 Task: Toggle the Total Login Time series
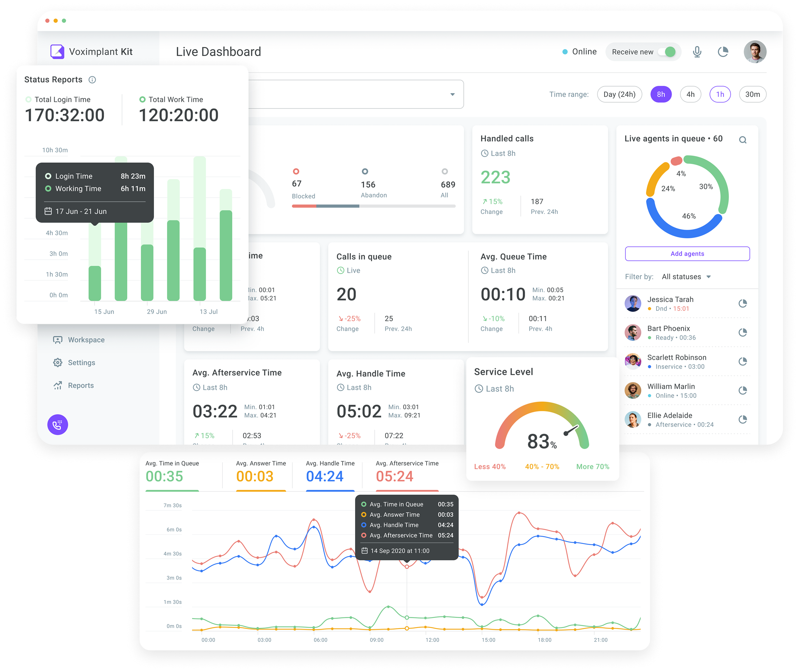tap(58, 99)
